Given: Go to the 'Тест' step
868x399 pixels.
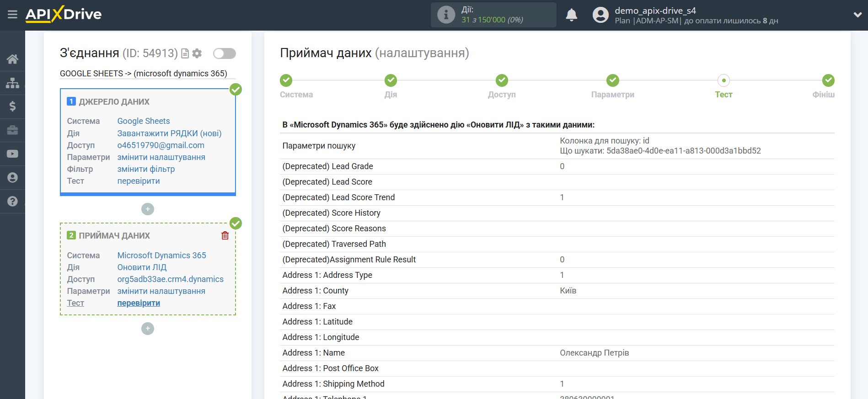Looking at the screenshot, I should pyautogui.click(x=723, y=95).
